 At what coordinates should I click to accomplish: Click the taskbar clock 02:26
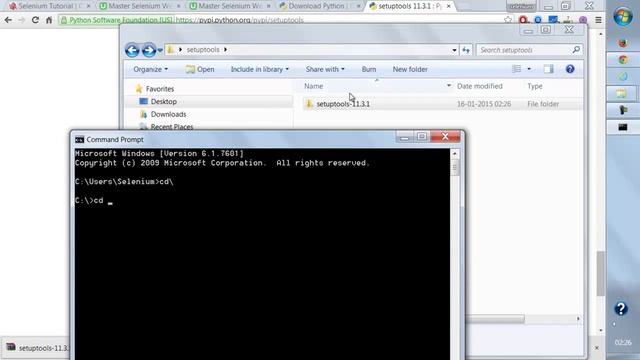pos(623,342)
